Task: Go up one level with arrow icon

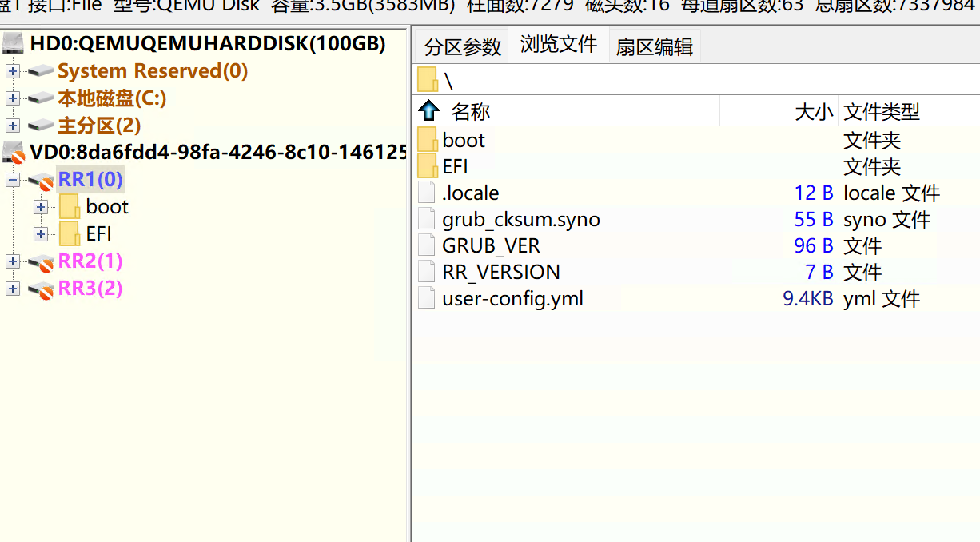Action: [429, 110]
